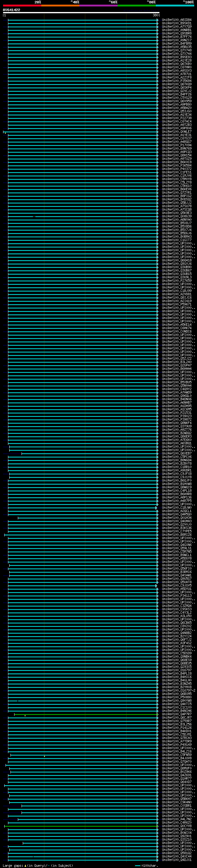Open hit UniRef100_A9NRB1
The width and height of the screenshot is (197, 868).
click(x=177, y=30)
